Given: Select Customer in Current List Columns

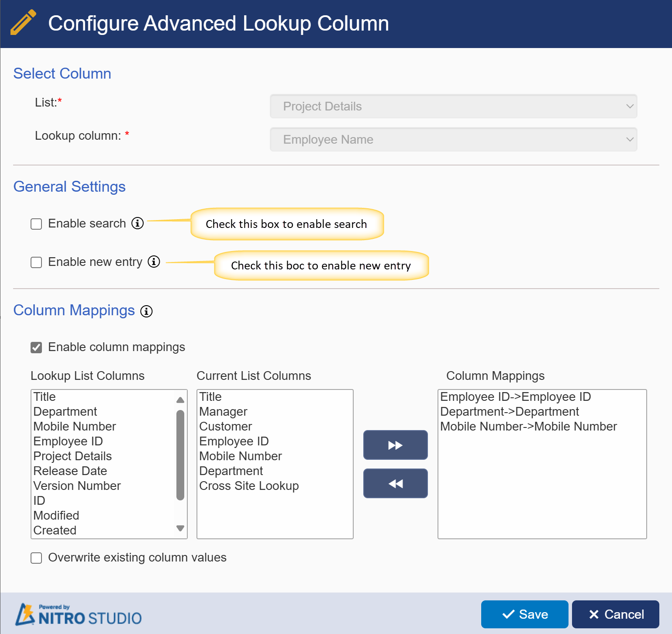Looking at the screenshot, I should click(275, 427).
